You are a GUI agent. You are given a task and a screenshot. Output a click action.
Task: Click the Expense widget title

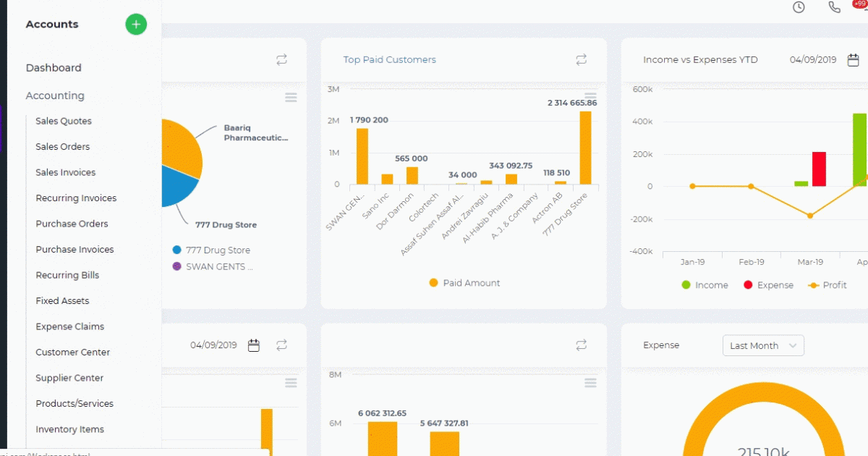click(x=661, y=345)
